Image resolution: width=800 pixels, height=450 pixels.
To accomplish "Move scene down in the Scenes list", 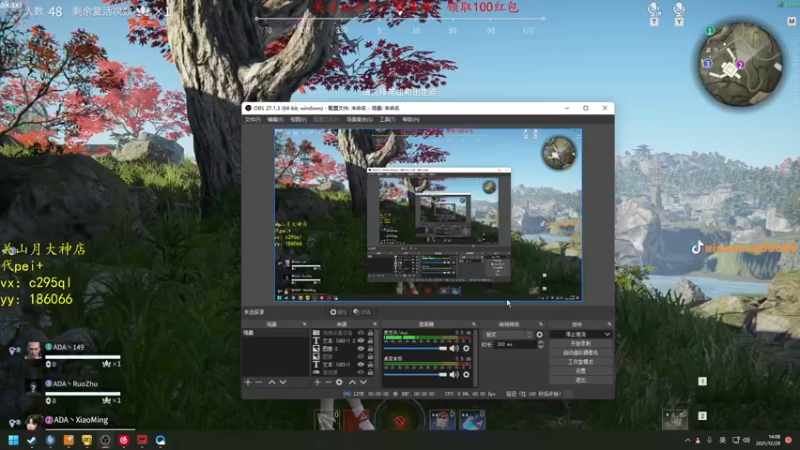I will click(283, 382).
